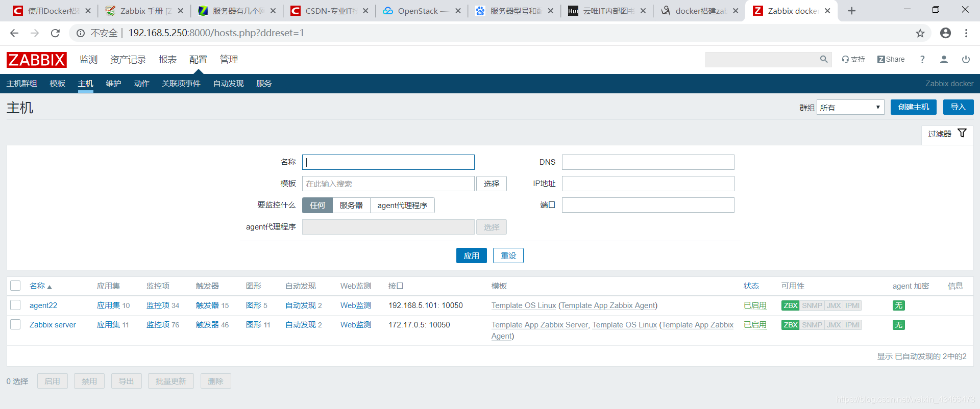Click the 应用 filter button
The width and height of the screenshot is (980, 409).
(471, 255)
